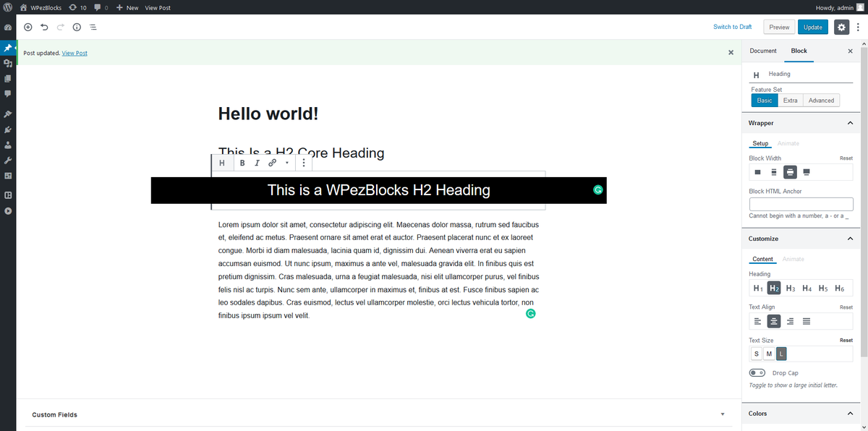Select heading level H2
The width and height of the screenshot is (868, 431).
(x=774, y=288)
